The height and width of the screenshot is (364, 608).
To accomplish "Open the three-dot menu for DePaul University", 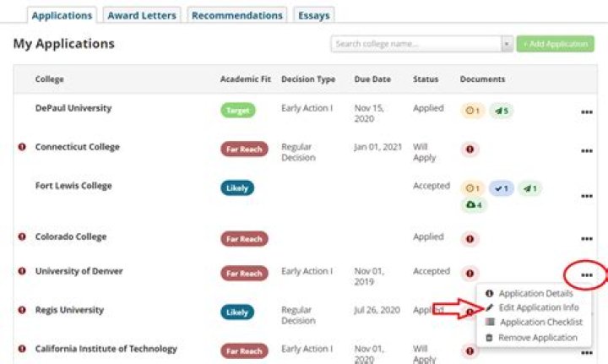I will [x=587, y=112].
